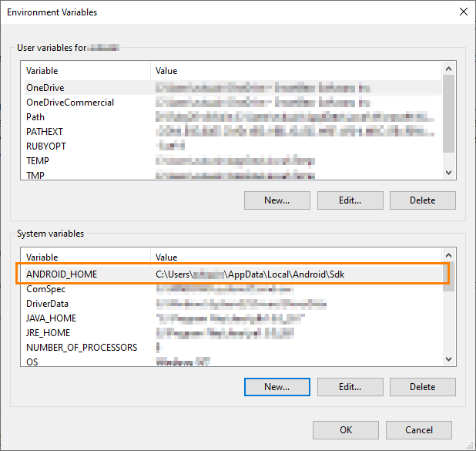Click New under System variables
476x451 pixels.
click(x=277, y=387)
